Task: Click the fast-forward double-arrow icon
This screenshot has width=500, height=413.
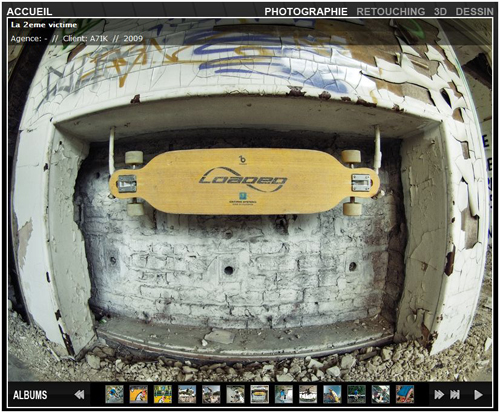Action: (439, 395)
